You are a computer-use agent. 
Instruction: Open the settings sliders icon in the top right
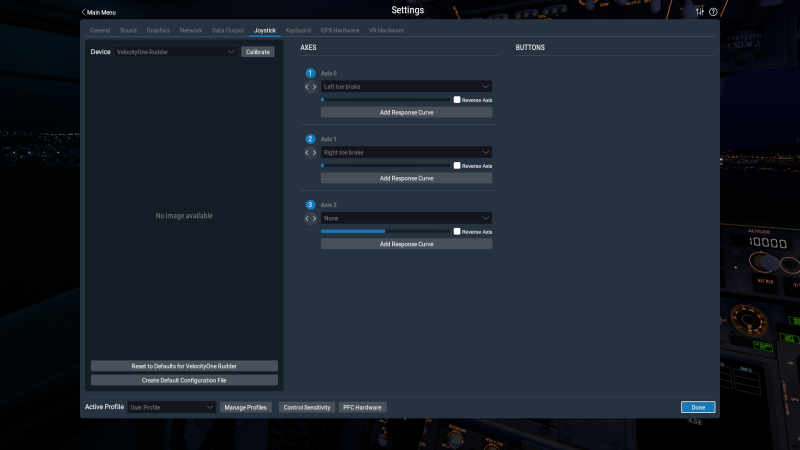pyautogui.click(x=700, y=12)
